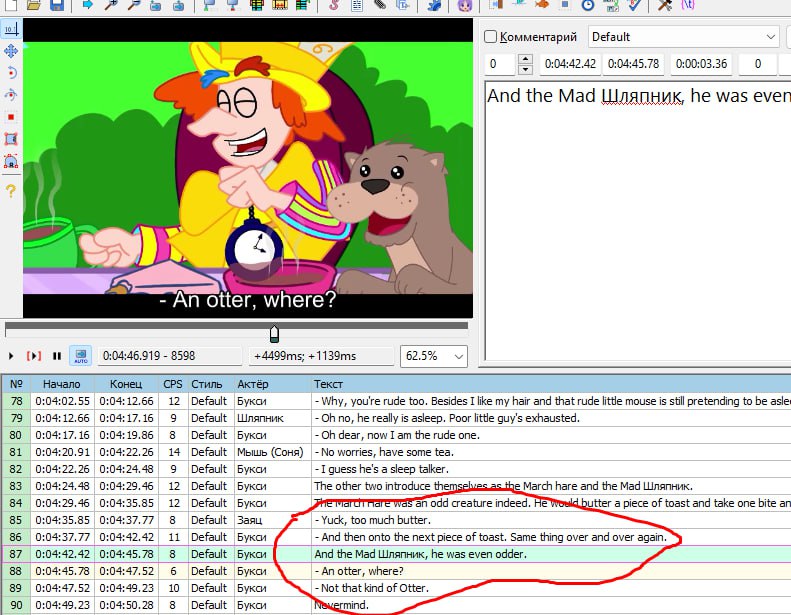Open the 62.5% video zoom dropdown
Screen dimensions: 791x615
[434, 356]
